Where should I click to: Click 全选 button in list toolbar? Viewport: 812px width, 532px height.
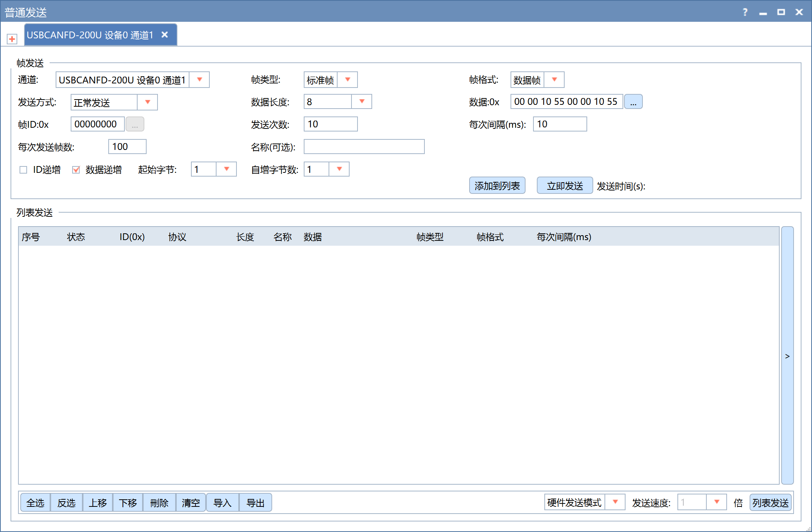[x=35, y=503]
